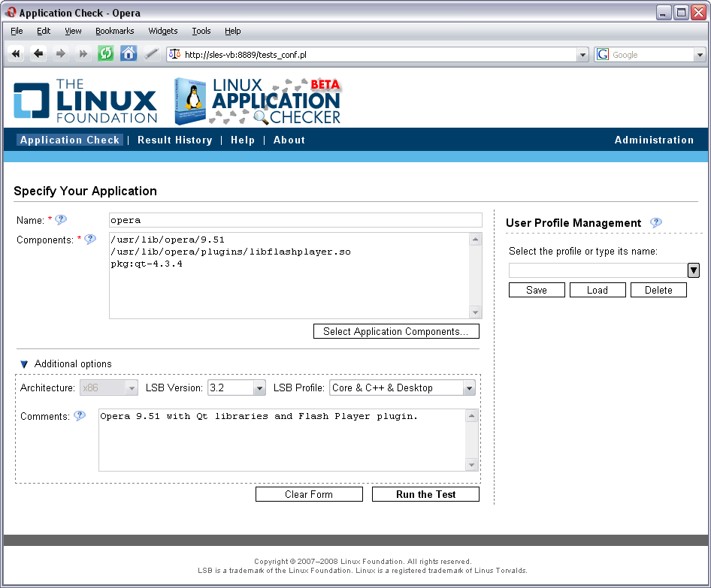Open the About page
This screenshot has width=711, height=588.
[289, 140]
